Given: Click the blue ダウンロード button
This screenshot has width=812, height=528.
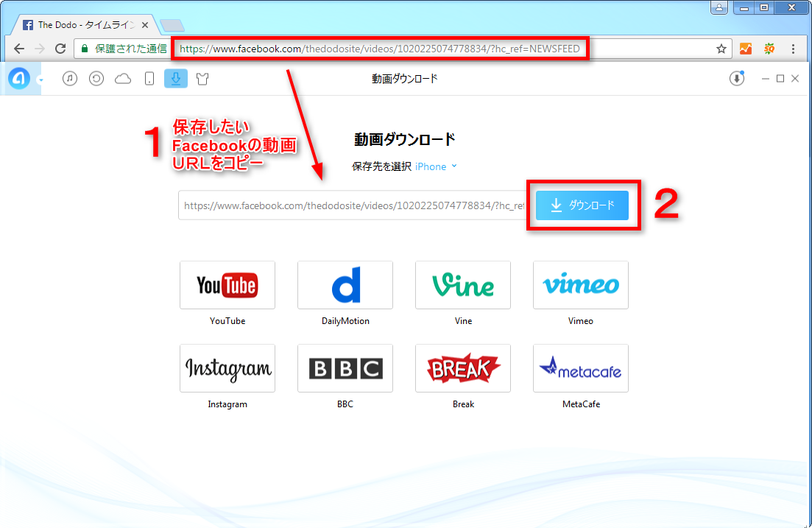Looking at the screenshot, I should click(x=582, y=205).
